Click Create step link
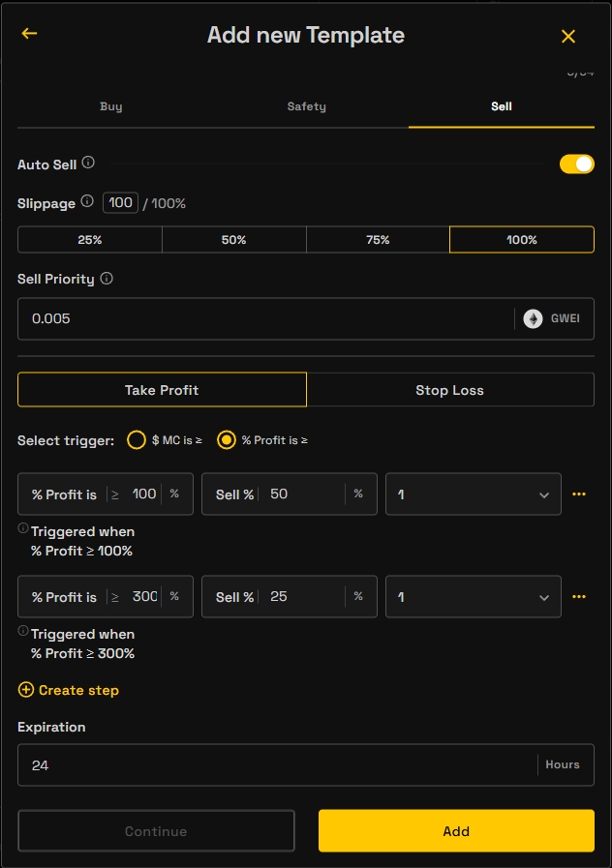This screenshot has width=612, height=868. pyautogui.click(x=69, y=690)
